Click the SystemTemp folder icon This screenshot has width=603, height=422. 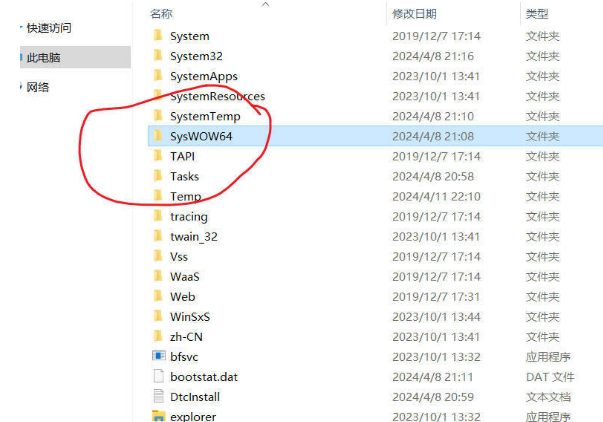(x=158, y=115)
